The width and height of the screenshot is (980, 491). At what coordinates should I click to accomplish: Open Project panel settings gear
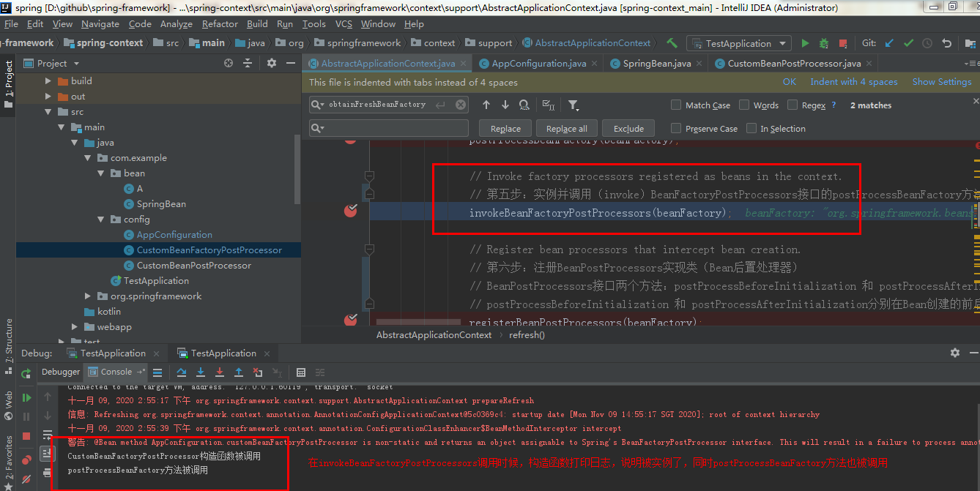point(272,64)
